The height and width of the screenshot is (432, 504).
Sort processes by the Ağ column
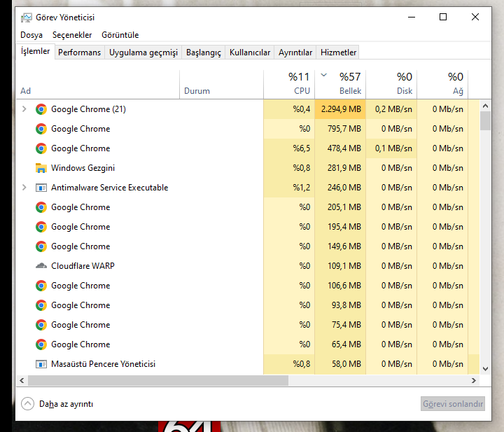442,84
